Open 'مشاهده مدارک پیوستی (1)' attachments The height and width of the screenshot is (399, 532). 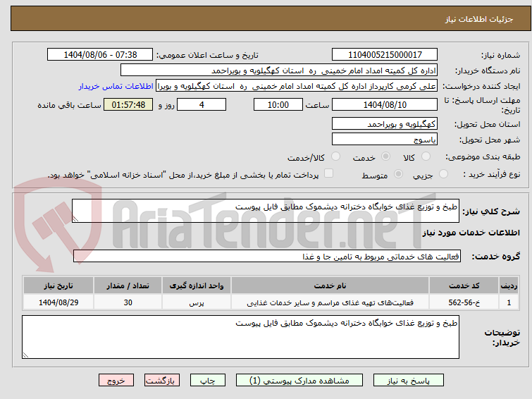pyautogui.click(x=299, y=381)
